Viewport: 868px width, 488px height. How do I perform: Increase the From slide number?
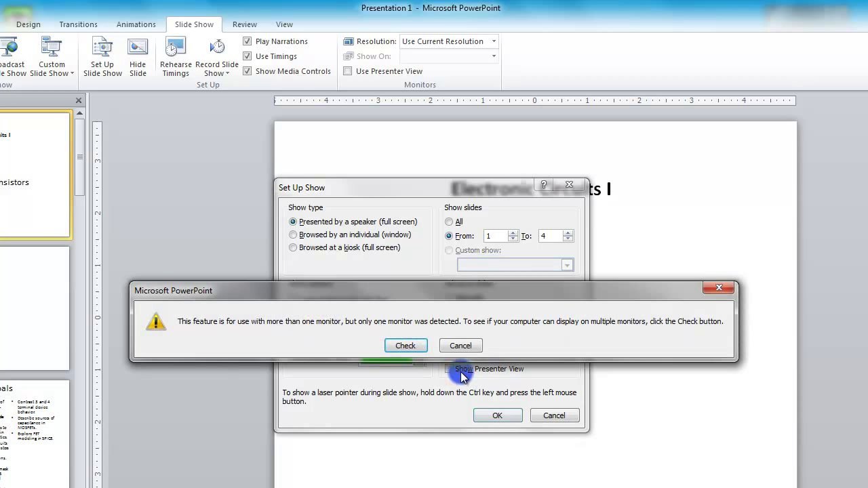pos(513,232)
